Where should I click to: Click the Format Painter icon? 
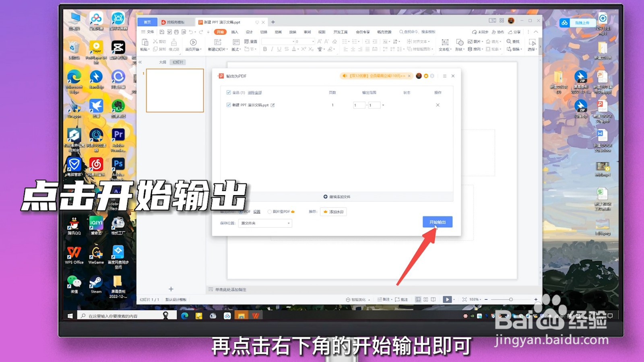(x=174, y=42)
